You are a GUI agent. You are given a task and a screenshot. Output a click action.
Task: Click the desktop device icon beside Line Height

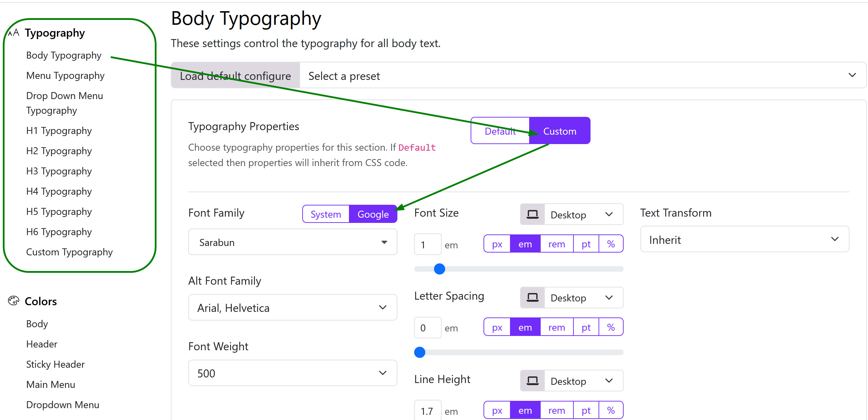[x=532, y=380]
